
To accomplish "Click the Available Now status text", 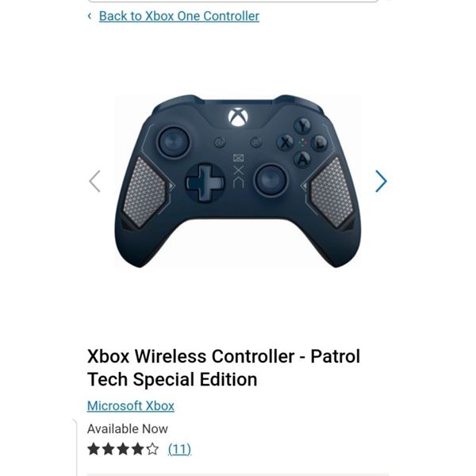I will (128, 429).
